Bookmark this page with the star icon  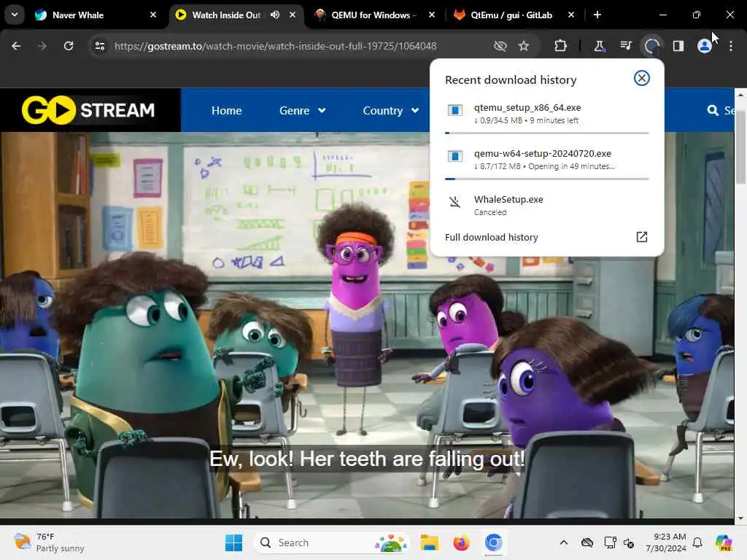(x=524, y=46)
